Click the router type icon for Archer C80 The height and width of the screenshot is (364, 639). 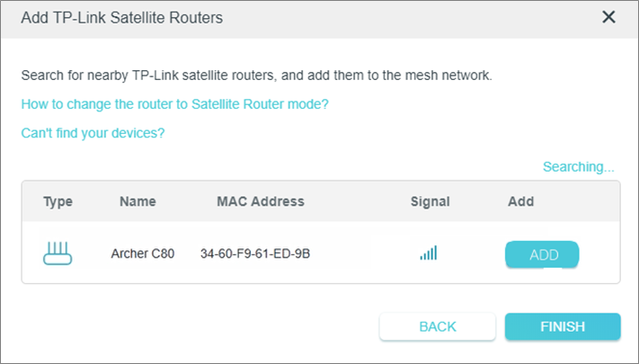point(58,253)
